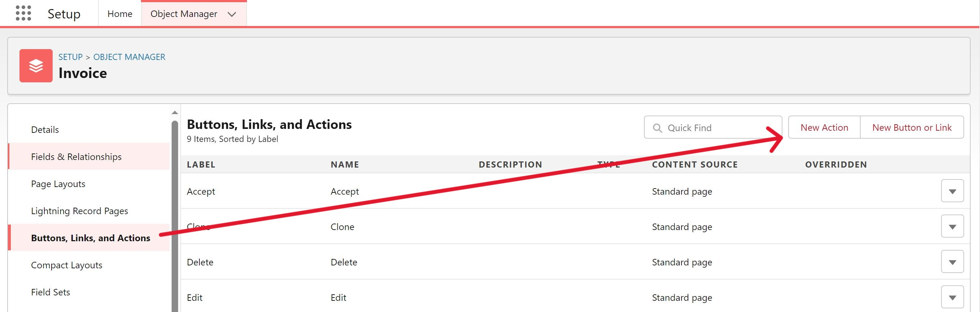Click New Button or Link
Image resolution: width=980 pixels, height=312 pixels.
[x=912, y=127]
